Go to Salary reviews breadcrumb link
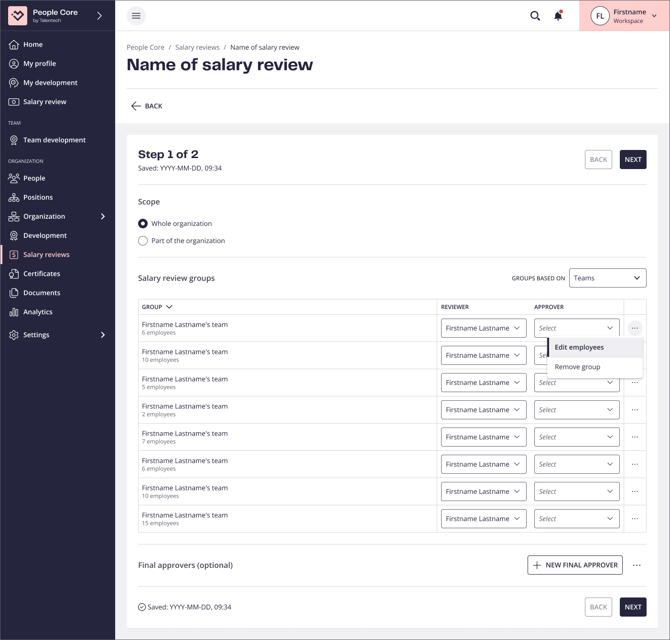Viewport: 670px width, 640px height. (197, 47)
